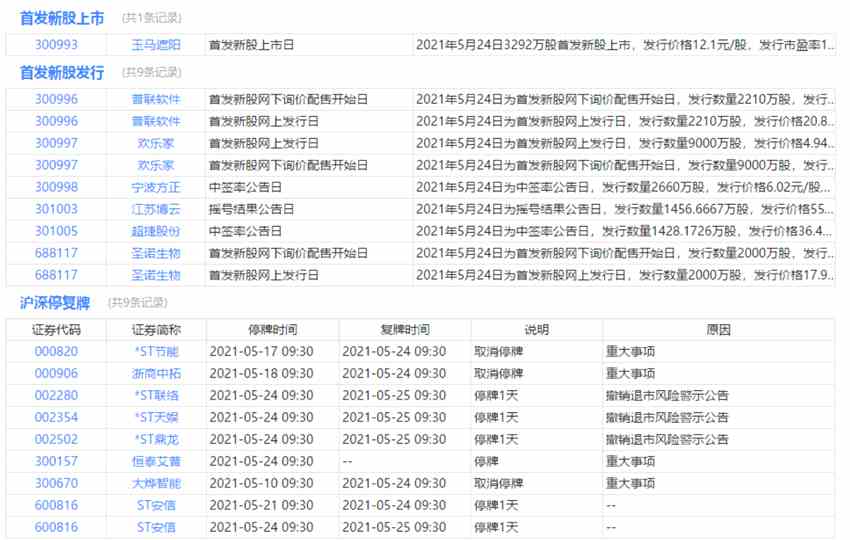
Task: Open stock code 300998 link
Action: [x=56, y=188]
